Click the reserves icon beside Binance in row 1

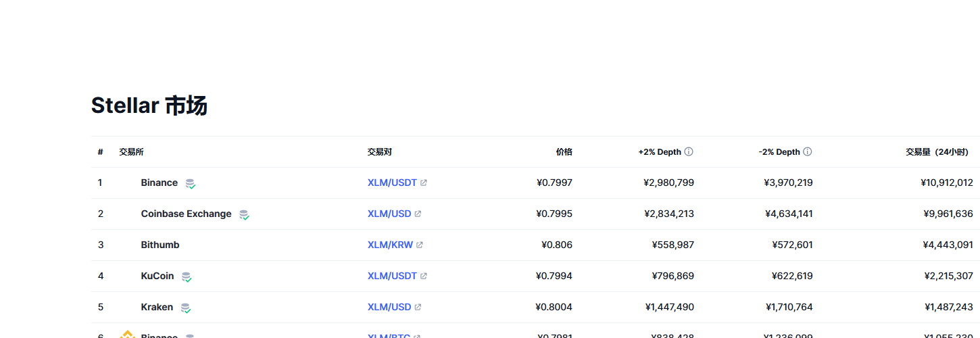[191, 183]
